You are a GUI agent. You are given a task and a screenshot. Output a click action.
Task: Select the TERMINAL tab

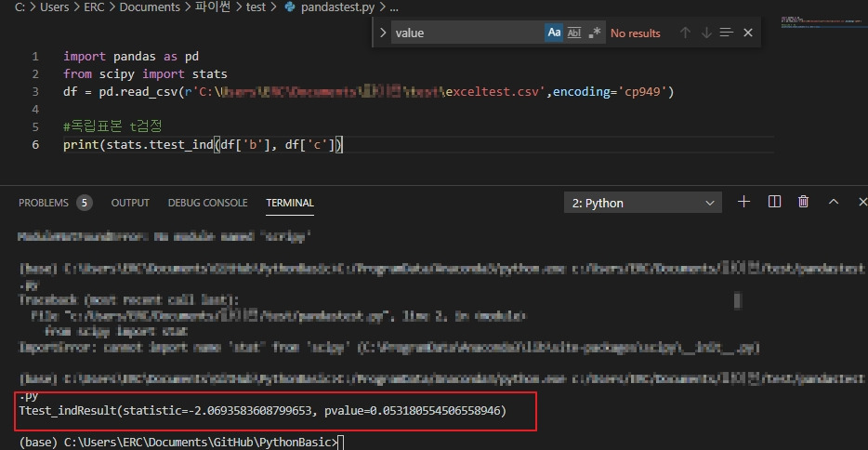pos(290,203)
